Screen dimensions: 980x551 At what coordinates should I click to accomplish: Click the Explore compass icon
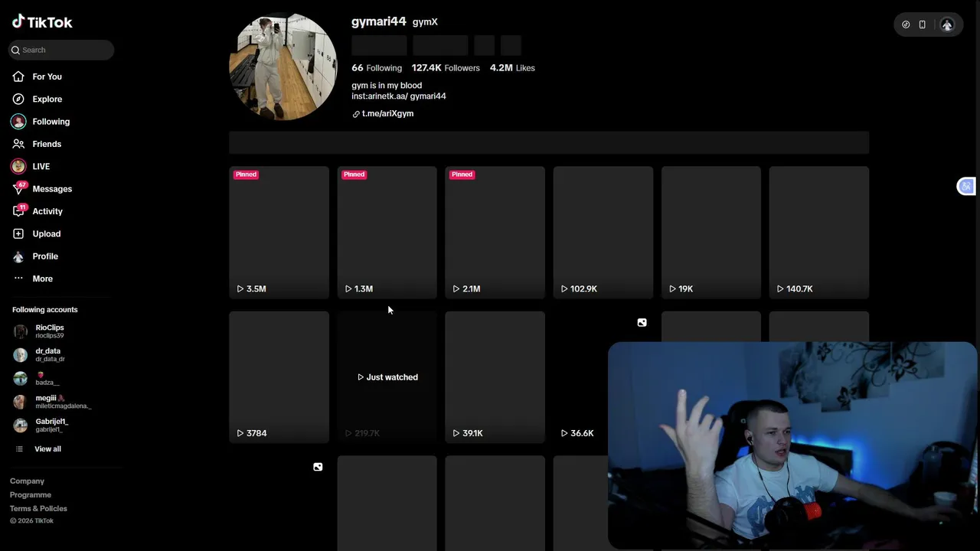18,99
